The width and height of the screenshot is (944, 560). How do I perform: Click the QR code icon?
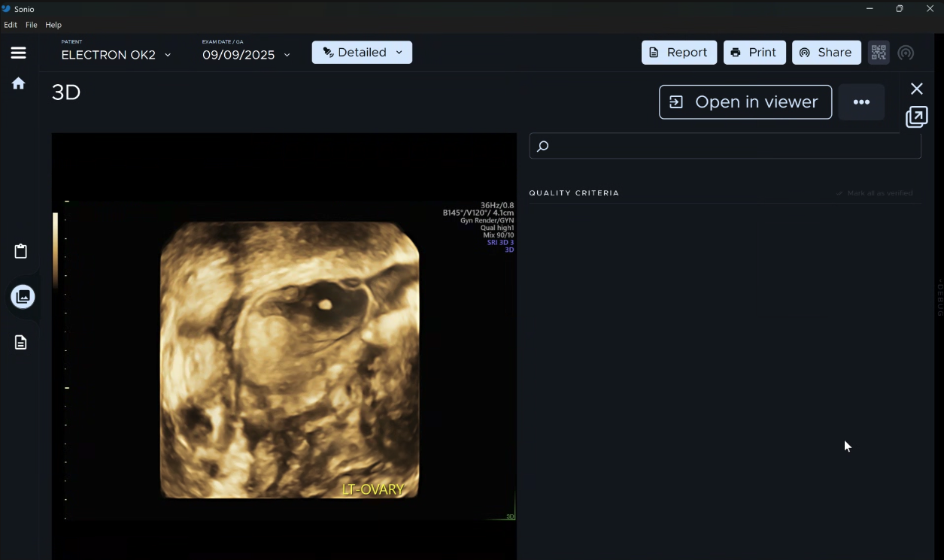tap(879, 53)
